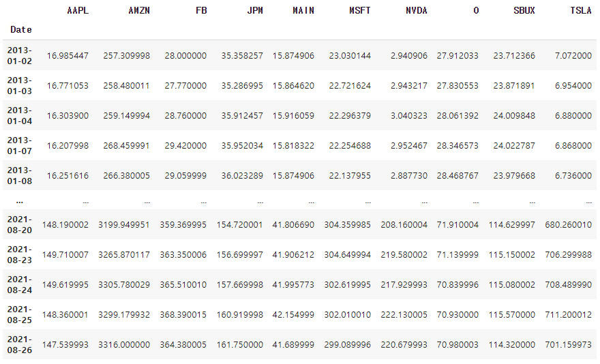Click TSLA value 7.072000

point(573,56)
